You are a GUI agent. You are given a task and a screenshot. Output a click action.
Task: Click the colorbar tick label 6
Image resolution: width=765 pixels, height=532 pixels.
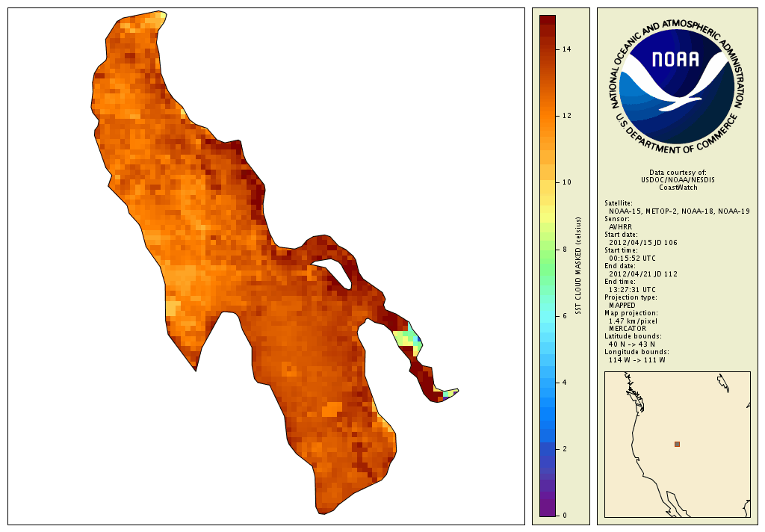[565, 316]
